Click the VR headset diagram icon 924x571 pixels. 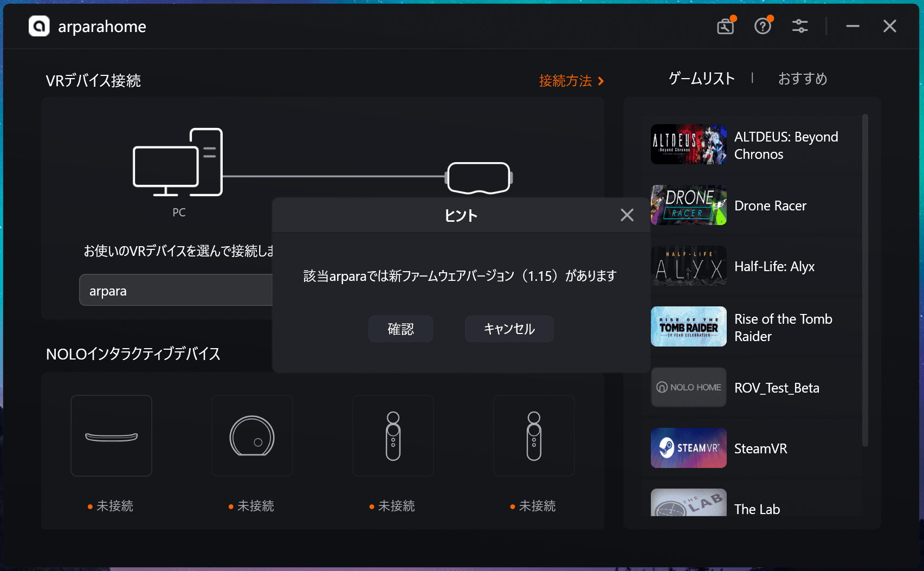(x=479, y=178)
